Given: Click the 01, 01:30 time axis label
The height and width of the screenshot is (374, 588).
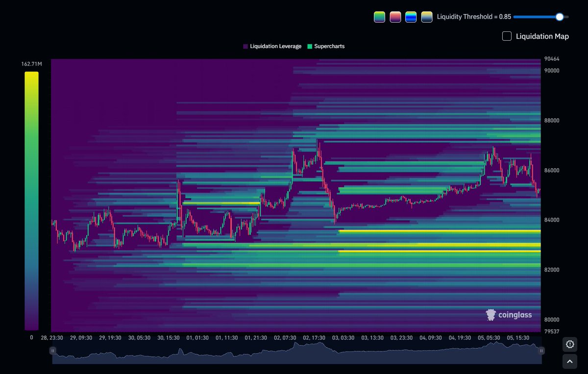Looking at the screenshot, I should pos(197,338).
